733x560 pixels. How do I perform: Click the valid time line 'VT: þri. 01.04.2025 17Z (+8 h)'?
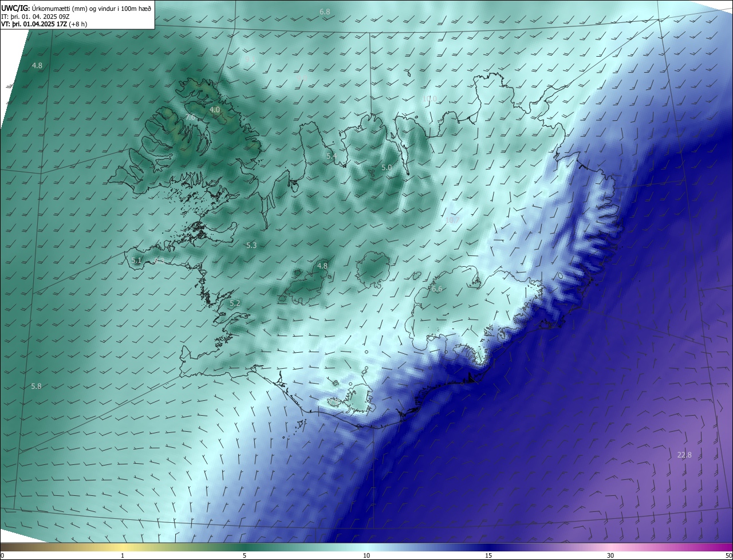44,24
